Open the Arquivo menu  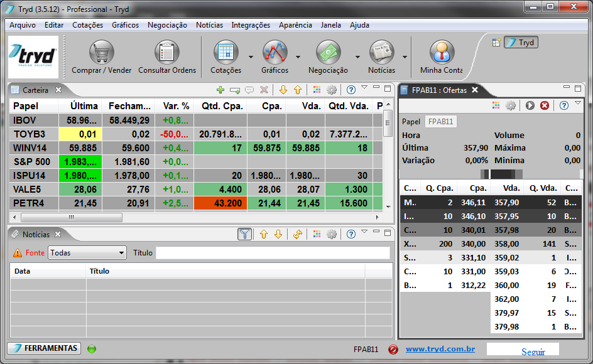coord(23,25)
